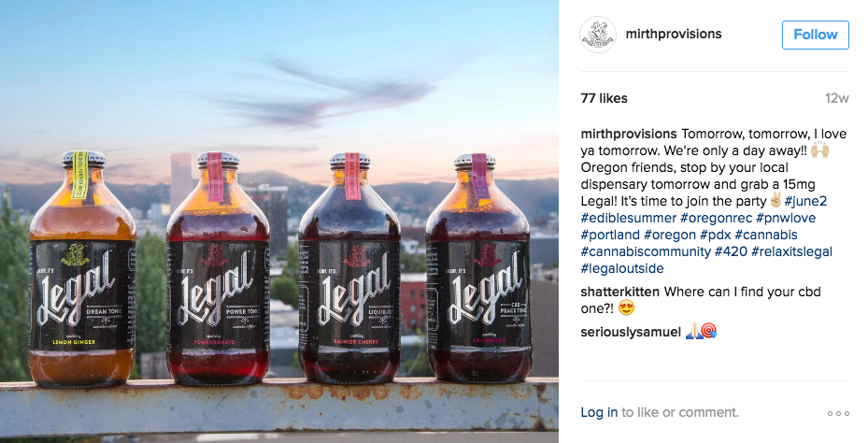This screenshot has height=443, width=868.
Task: Open the #relaxitslegal hashtag
Action: click(x=791, y=252)
